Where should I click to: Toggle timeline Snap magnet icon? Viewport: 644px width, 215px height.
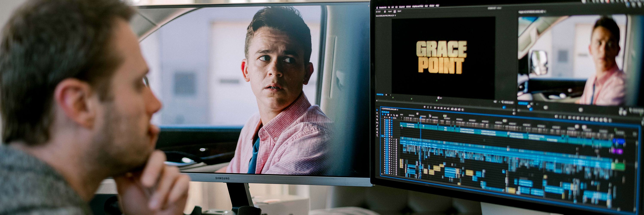386,115
